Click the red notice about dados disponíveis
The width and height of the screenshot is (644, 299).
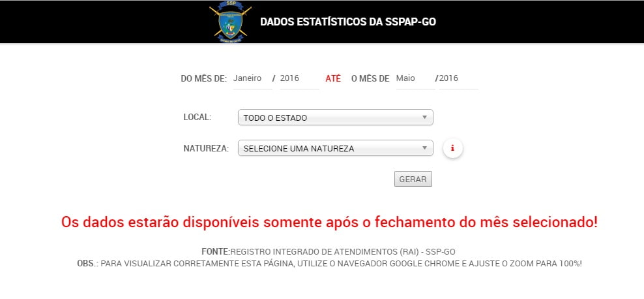point(329,223)
